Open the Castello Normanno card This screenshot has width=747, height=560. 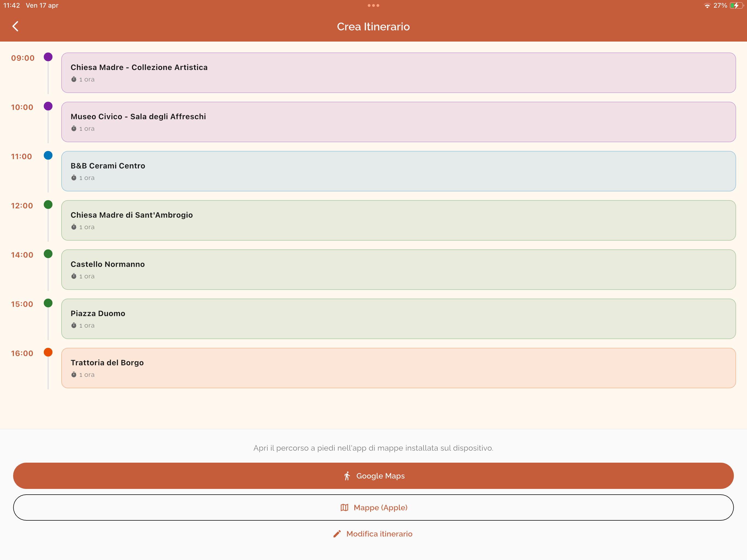coord(398,270)
